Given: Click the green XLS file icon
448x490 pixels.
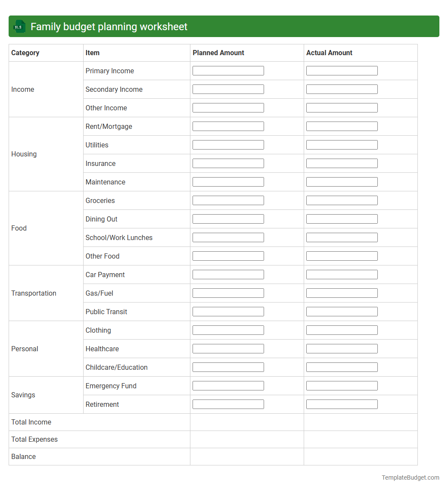Looking at the screenshot, I should coord(19,26).
